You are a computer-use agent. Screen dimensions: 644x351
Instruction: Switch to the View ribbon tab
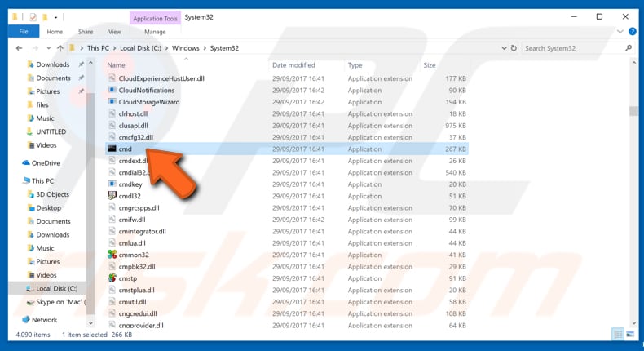click(x=115, y=32)
